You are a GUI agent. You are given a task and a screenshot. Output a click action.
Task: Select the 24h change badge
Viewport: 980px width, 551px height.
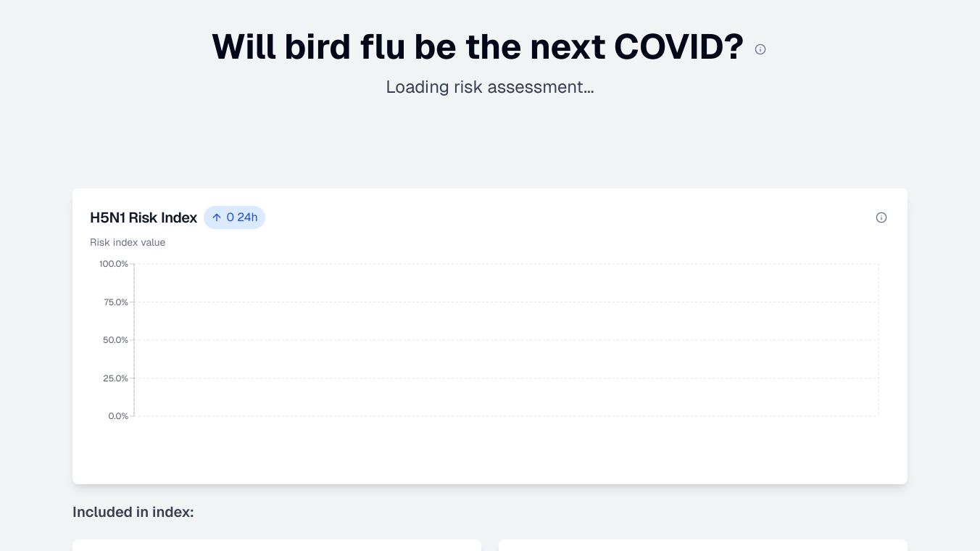(x=234, y=217)
